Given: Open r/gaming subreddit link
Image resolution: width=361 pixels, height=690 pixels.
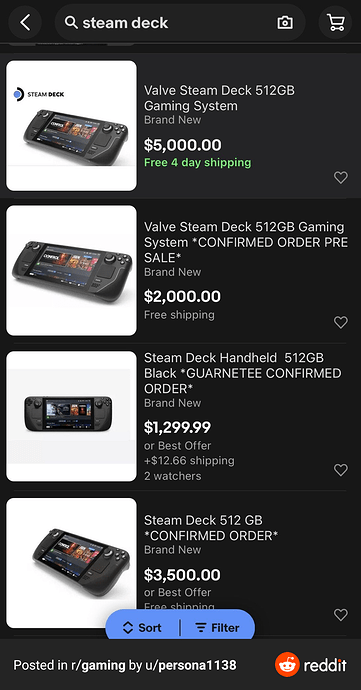Looking at the screenshot, I should pos(98,665).
